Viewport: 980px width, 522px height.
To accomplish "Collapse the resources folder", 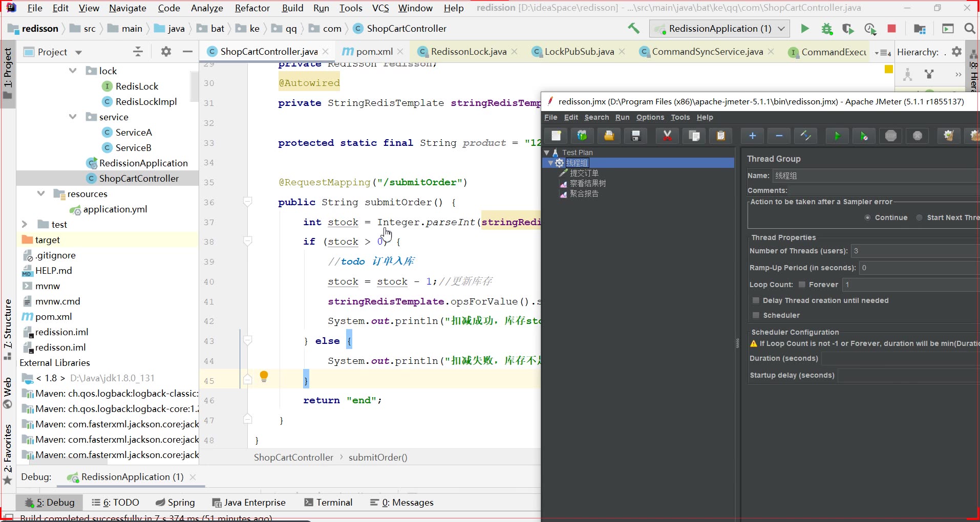I will point(41,193).
